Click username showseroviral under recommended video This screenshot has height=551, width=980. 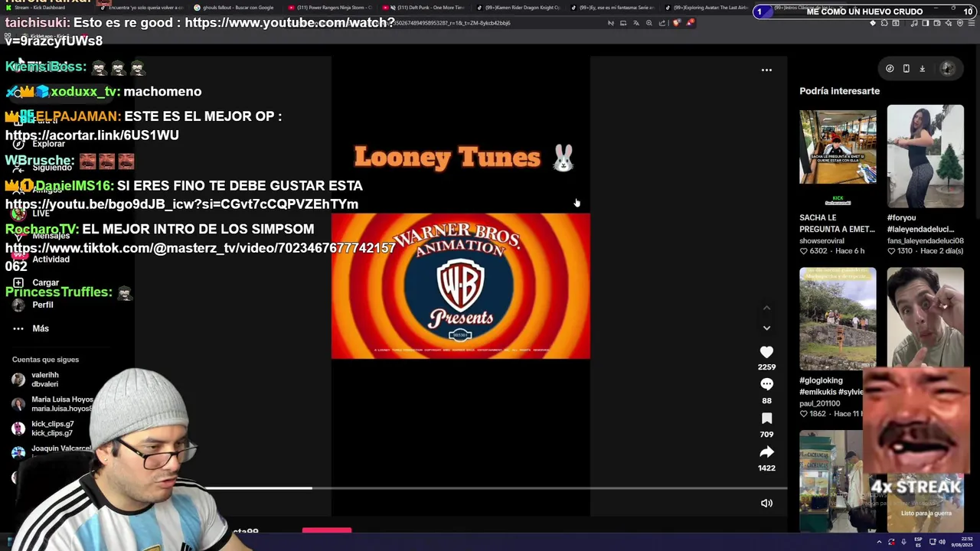(x=822, y=241)
